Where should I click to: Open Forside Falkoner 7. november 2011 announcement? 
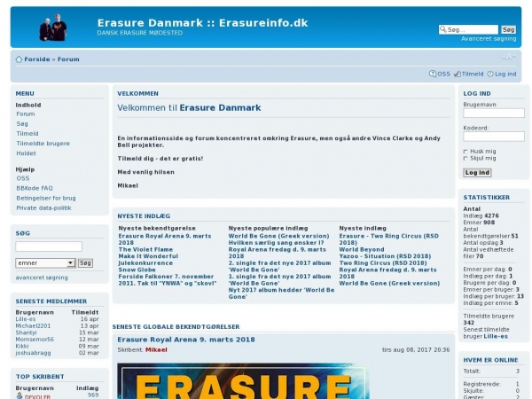168,280
